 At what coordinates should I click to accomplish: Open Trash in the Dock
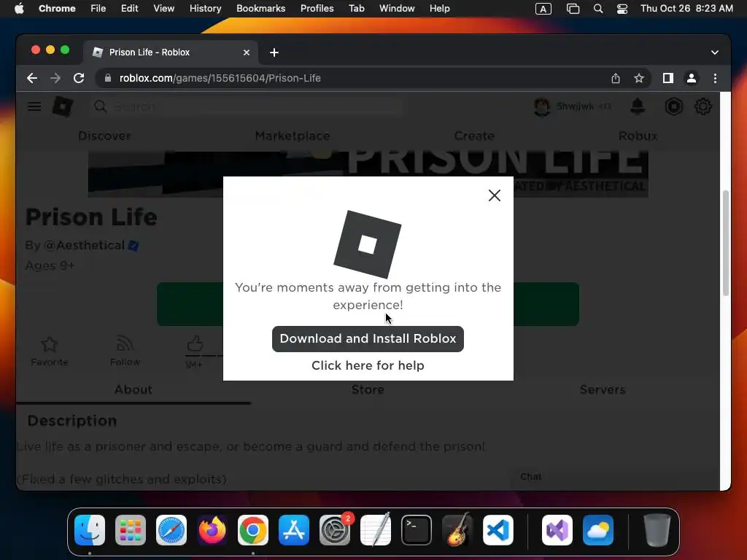pos(657,529)
